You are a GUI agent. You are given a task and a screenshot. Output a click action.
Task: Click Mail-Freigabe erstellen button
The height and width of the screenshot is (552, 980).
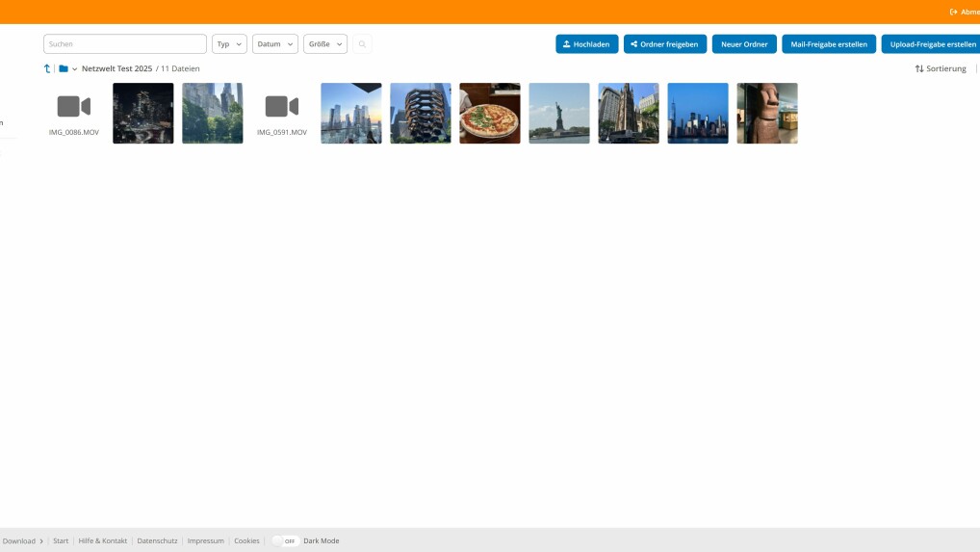point(828,44)
